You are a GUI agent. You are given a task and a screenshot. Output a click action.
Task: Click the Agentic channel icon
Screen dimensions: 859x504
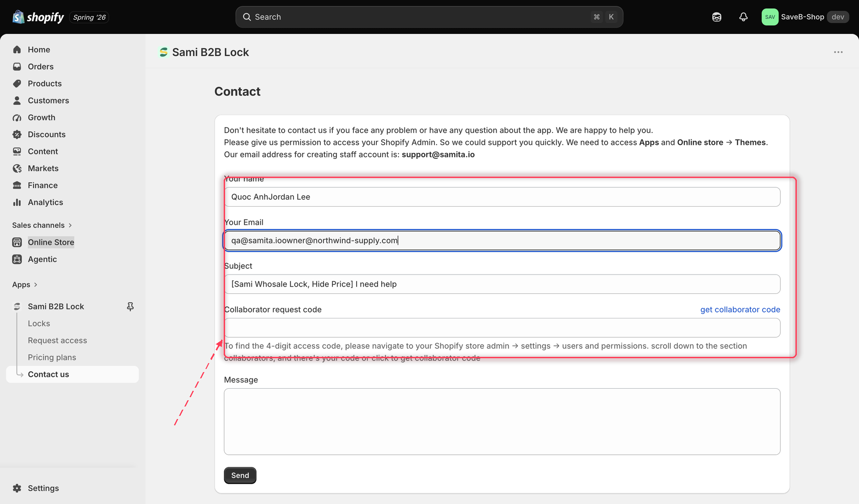click(17, 259)
